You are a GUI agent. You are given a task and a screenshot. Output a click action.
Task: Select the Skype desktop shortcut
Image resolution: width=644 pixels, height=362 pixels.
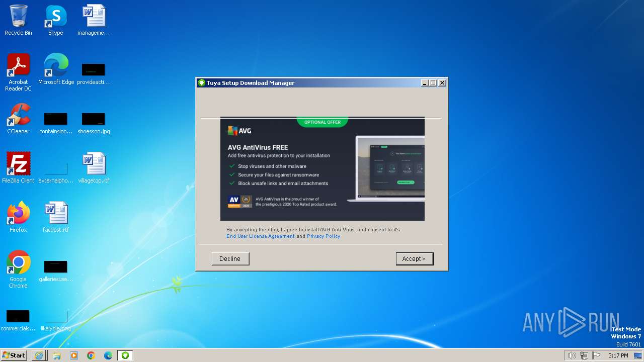56,20
